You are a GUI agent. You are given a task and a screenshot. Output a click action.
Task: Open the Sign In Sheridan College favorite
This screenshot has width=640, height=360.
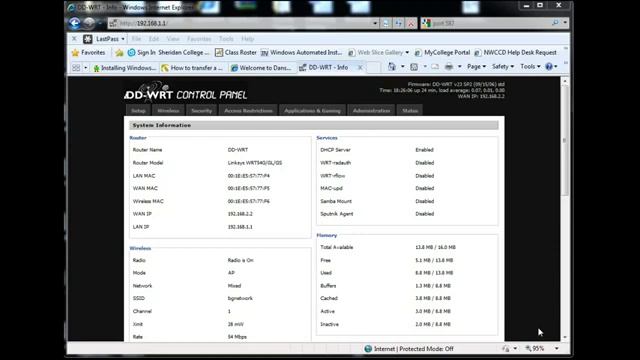point(169,53)
